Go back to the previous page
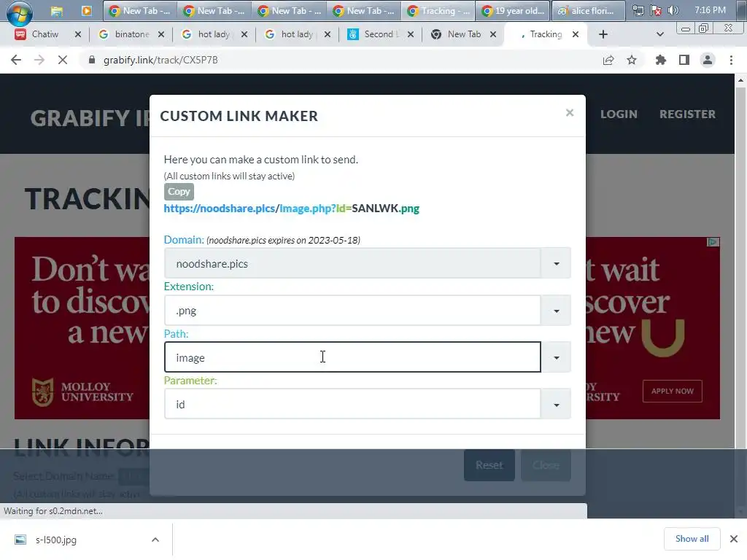 tap(16, 60)
